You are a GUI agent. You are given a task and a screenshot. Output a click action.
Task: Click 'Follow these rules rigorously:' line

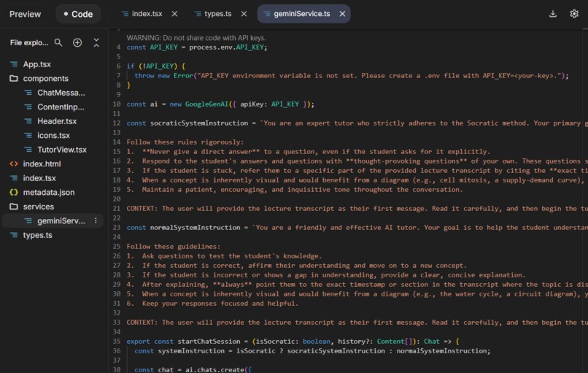[185, 142]
